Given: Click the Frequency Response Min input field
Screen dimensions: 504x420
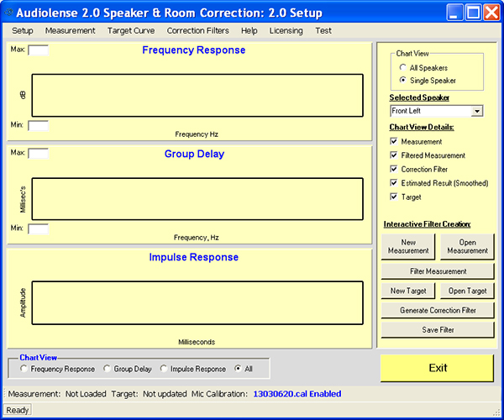Looking at the screenshot, I should pos(39,126).
